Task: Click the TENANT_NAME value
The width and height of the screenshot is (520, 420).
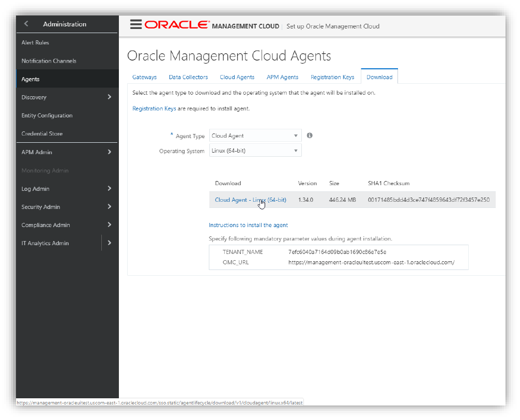Action: coord(337,252)
